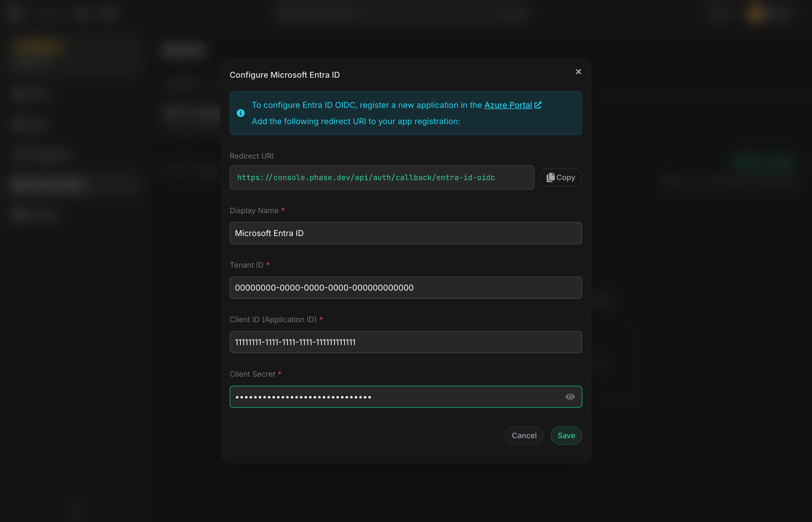Viewport: 812px width, 522px height.
Task: Click the copy icon on the Copy button
Action: [550, 177]
